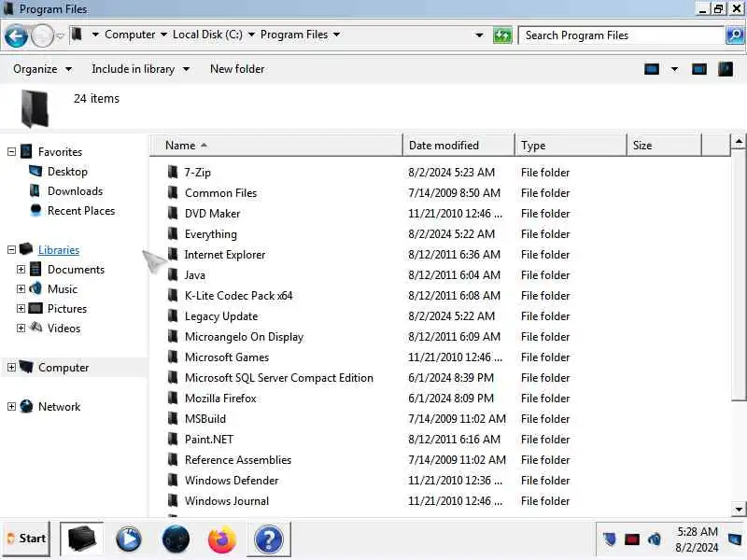Expand the Pictures library node

[21, 308]
